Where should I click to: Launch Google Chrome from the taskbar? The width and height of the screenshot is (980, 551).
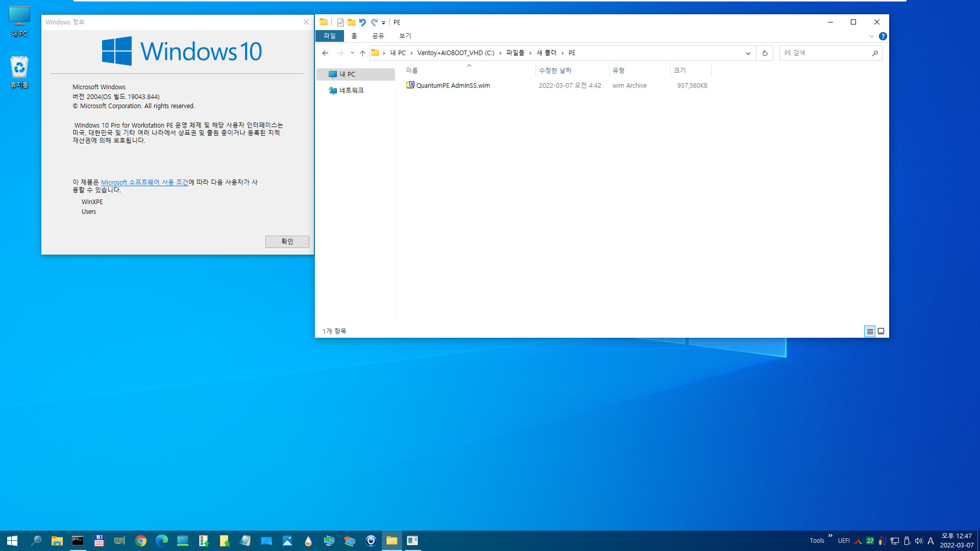141,541
